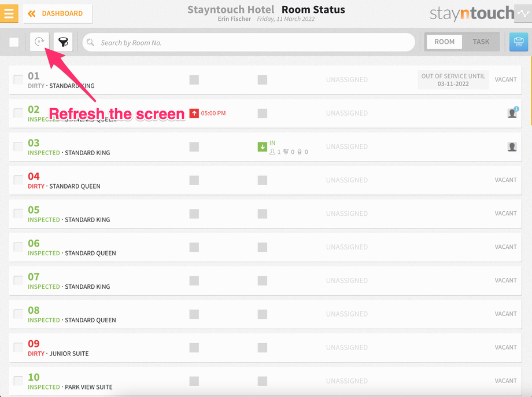Select checkbox for room 10

click(x=18, y=381)
